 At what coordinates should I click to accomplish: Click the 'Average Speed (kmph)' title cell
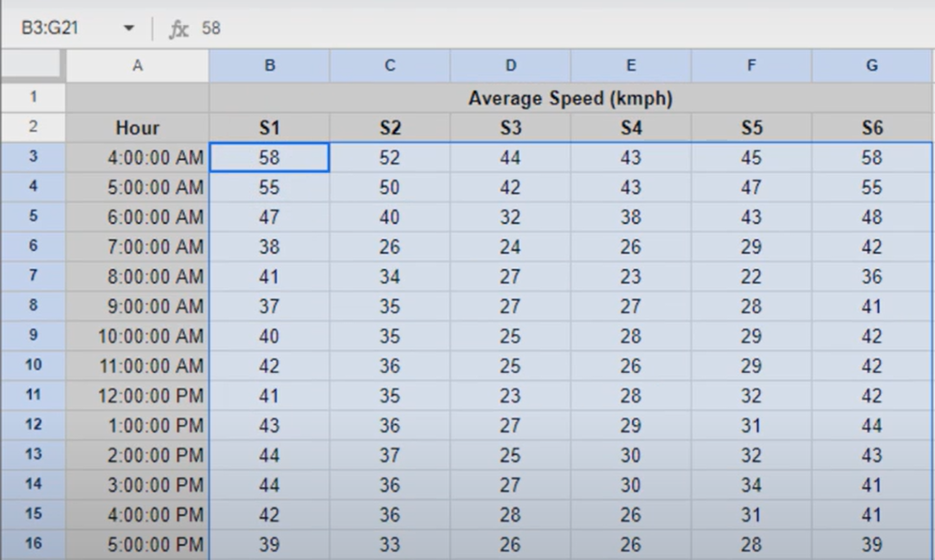point(571,98)
